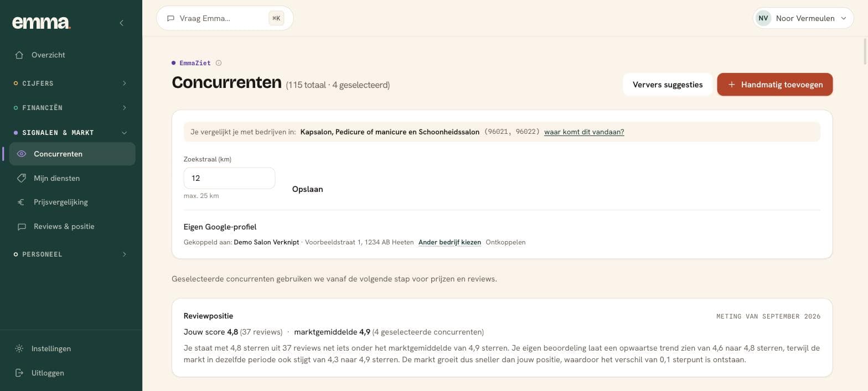Click 'Demo Salon Verknipt' business name
This screenshot has height=391, width=868.
tap(266, 242)
